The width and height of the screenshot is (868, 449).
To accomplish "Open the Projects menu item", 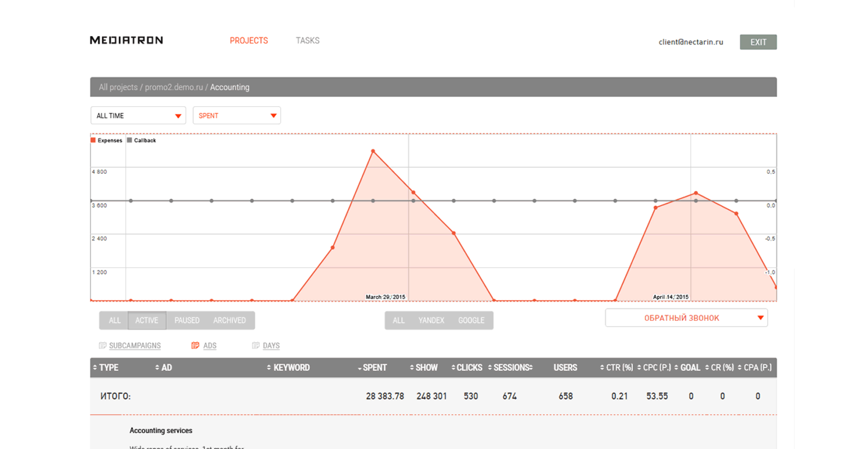I will (x=249, y=41).
